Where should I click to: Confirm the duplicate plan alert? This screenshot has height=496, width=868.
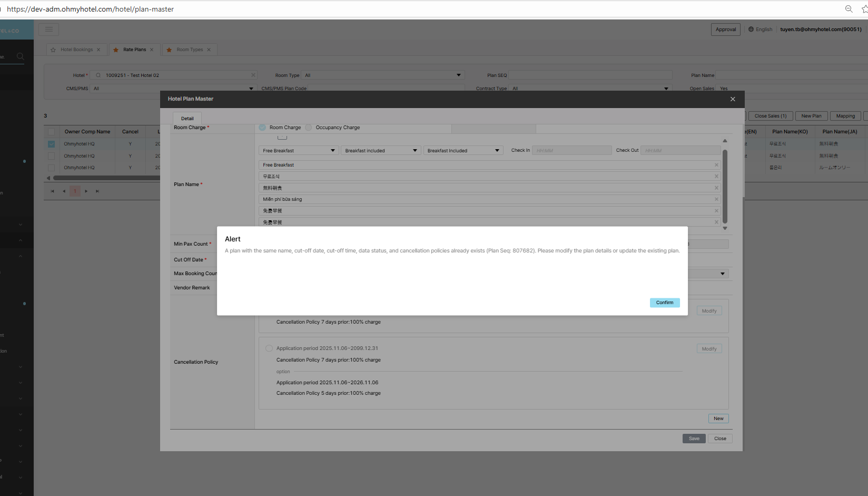tap(664, 303)
